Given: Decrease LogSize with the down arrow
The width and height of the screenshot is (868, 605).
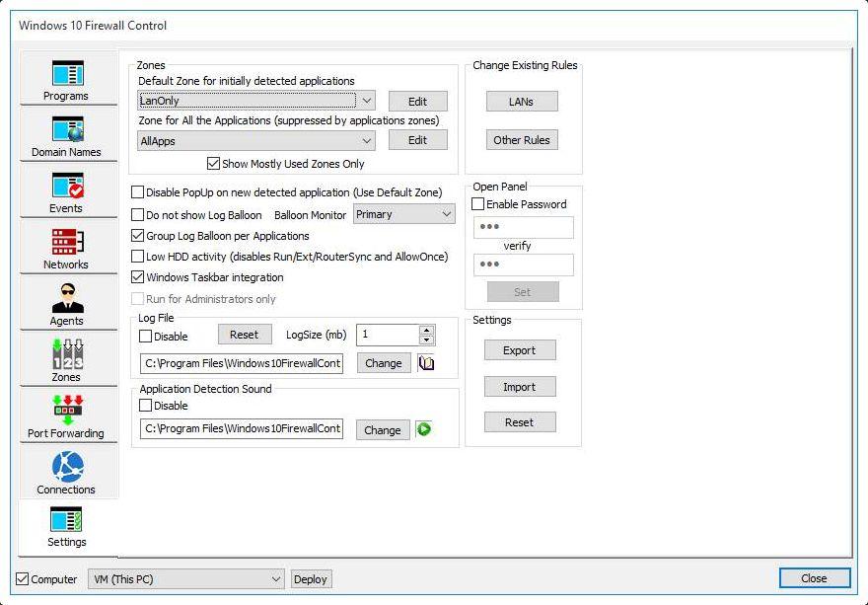Looking at the screenshot, I should tap(427, 340).
